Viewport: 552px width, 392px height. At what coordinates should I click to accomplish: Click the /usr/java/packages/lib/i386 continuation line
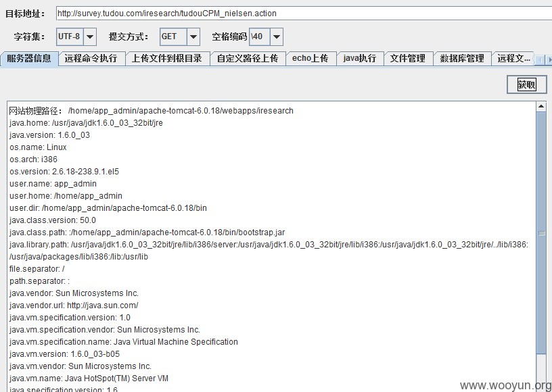pos(79,257)
